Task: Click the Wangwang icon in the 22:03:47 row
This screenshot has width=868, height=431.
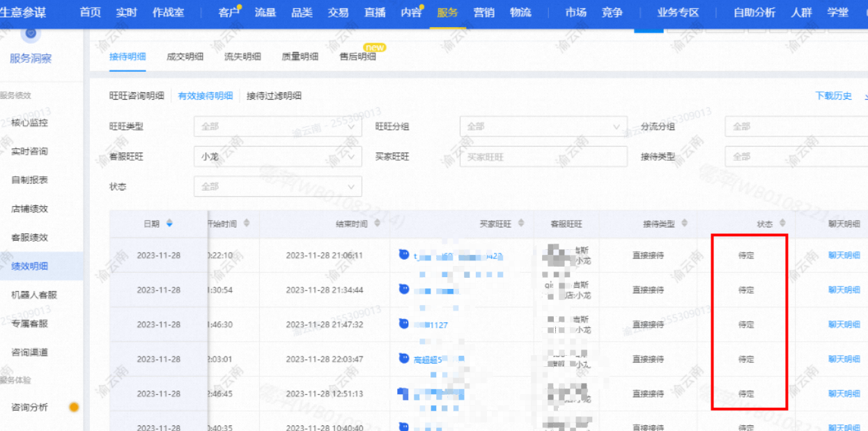Action: click(x=404, y=359)
